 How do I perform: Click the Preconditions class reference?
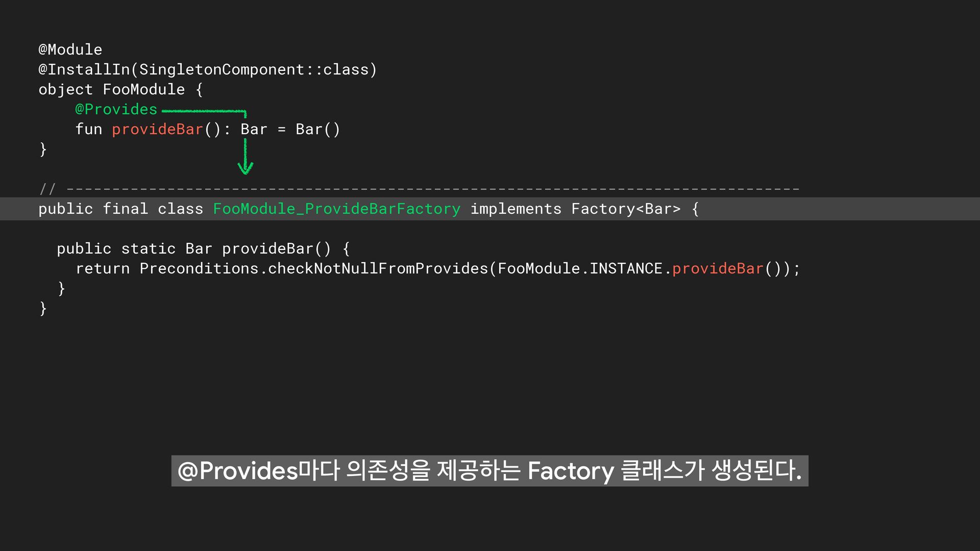[199, 268]
